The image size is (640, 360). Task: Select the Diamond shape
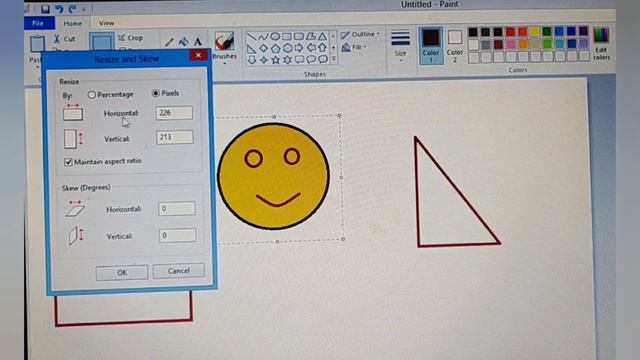coord(264,48)
